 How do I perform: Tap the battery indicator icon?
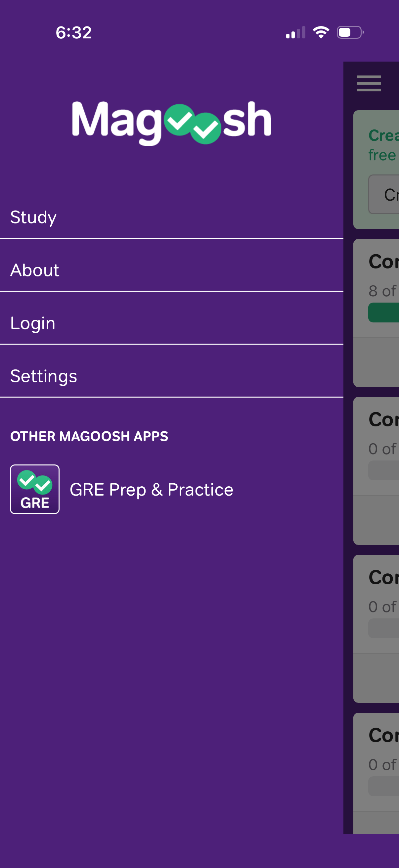349,32
